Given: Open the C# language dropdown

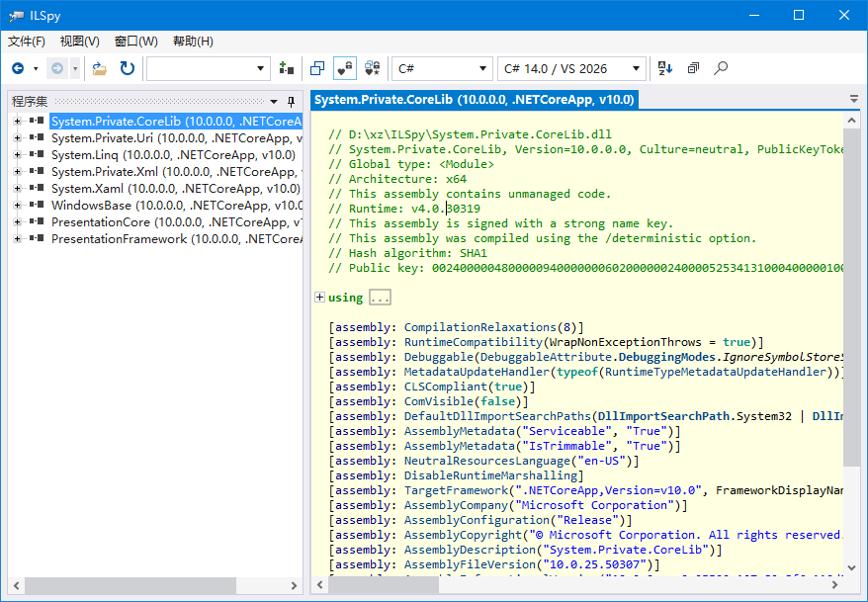Looking at the screenshot, I should (442, 69).
